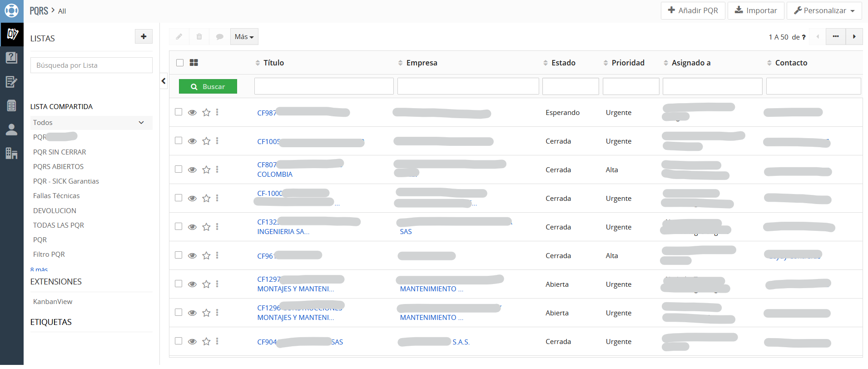Focus the Búsqueda por Lista field

click(x=91, y=65)
